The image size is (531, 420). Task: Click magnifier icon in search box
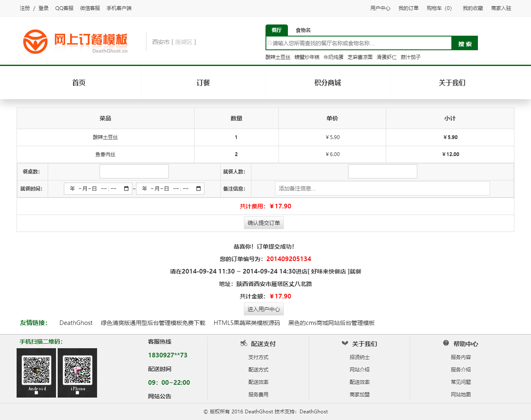coord(270,43)
